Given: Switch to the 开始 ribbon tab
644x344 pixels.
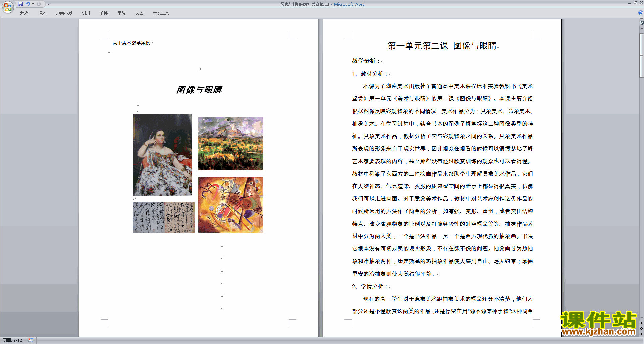Looking at the screenshot, I should point(24,13).
